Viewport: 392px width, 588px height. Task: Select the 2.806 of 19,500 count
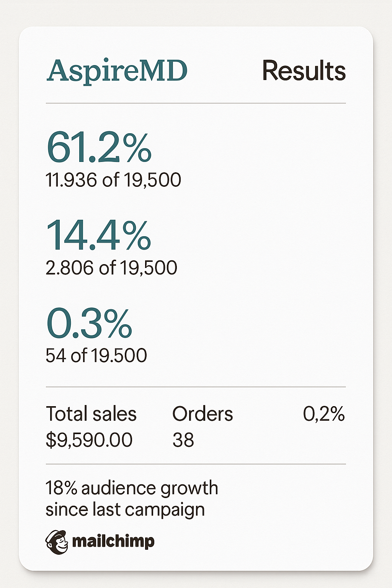tap(111, 268)
